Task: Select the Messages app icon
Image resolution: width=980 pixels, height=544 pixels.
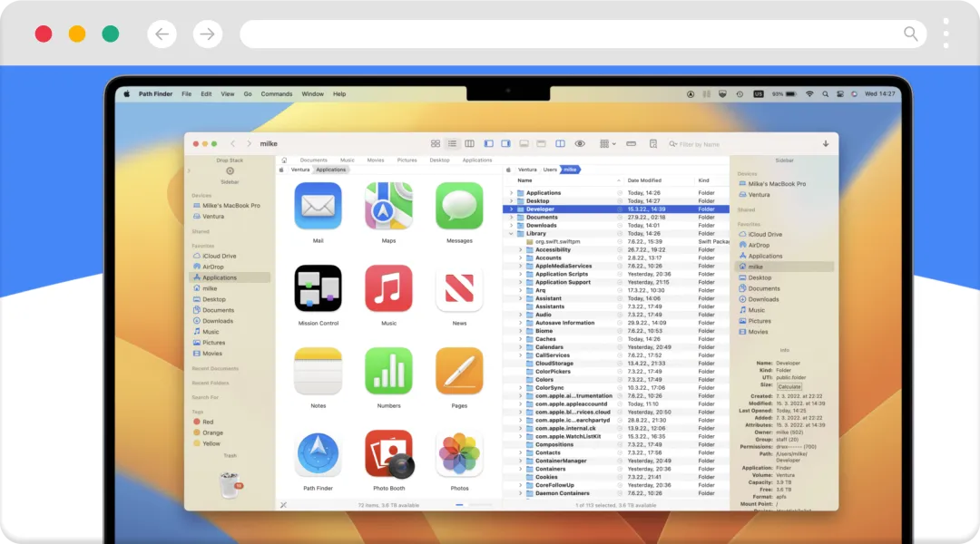Action: (459, 206)
